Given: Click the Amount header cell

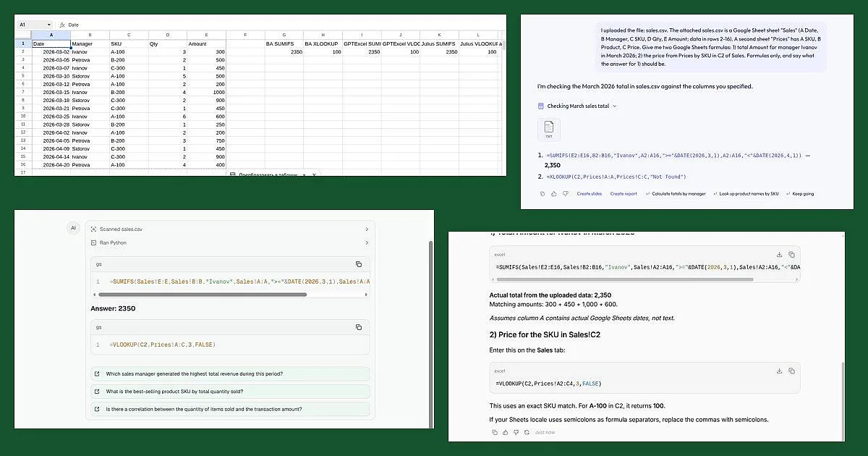Looking at the screenshot, I should pyautogui.click(x=206, y=44).
